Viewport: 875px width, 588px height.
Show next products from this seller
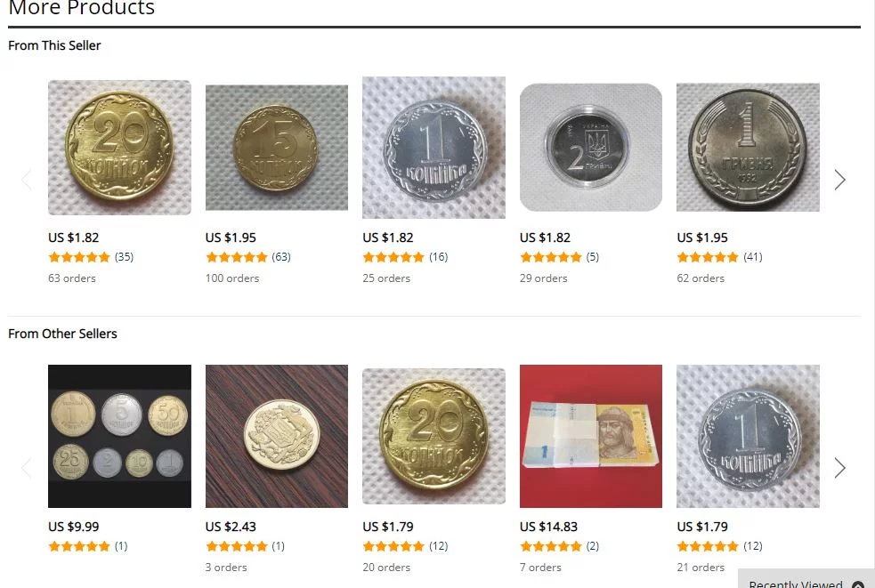839,180
